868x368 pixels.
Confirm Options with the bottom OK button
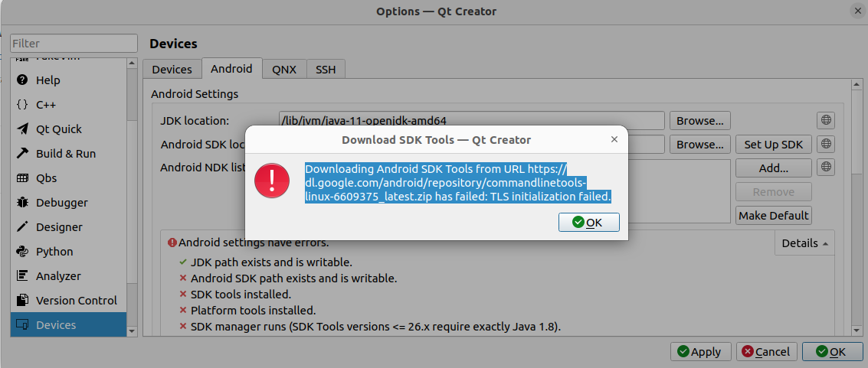click(x=832, y=351)
